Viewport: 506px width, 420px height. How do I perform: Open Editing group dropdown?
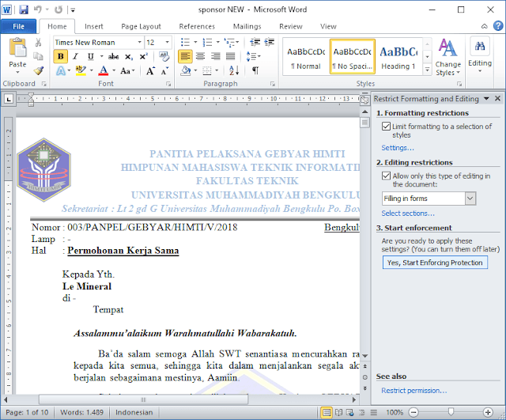coord(480,55)
